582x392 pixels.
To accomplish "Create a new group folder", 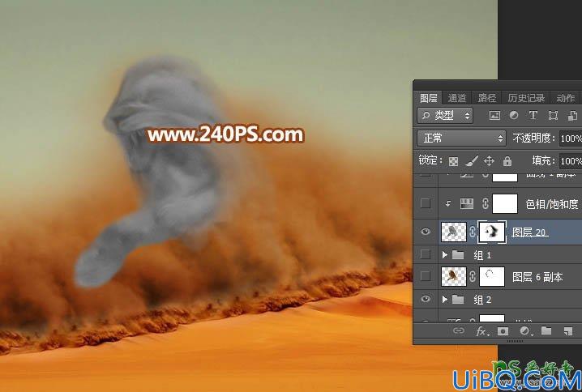I will coord(546,330).
